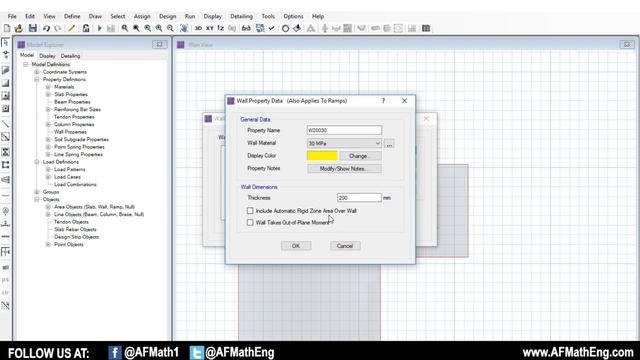Screen dimensions: 640x360
Task: Run analysis with the play arrow icon
Action: 99,28
